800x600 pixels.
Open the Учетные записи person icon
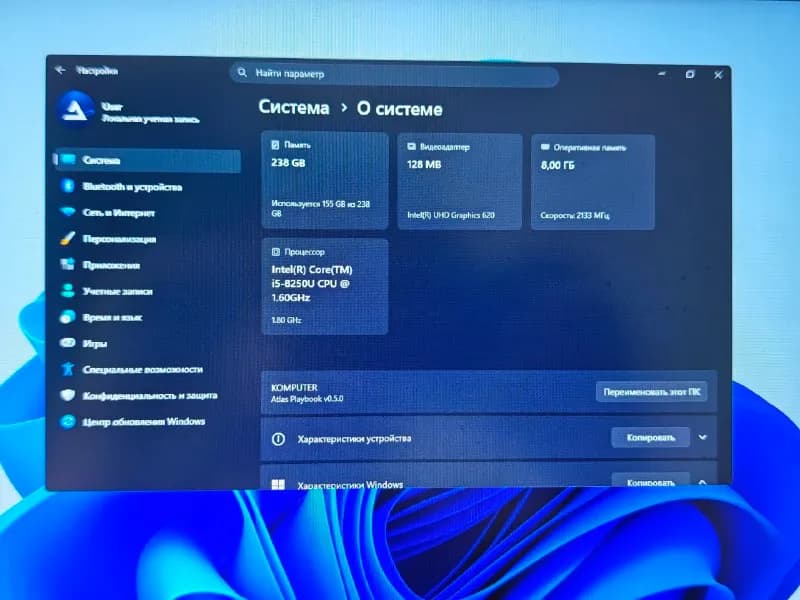point(67,290)
